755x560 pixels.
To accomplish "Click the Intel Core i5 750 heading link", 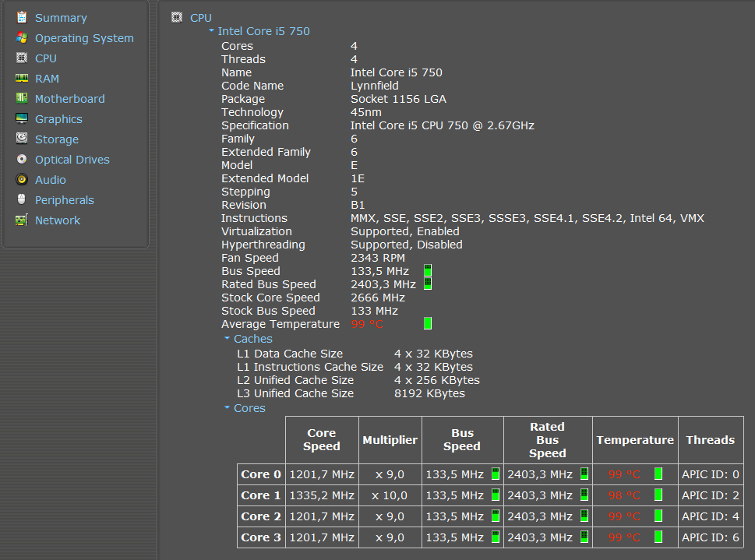I will tap(263, 31).
